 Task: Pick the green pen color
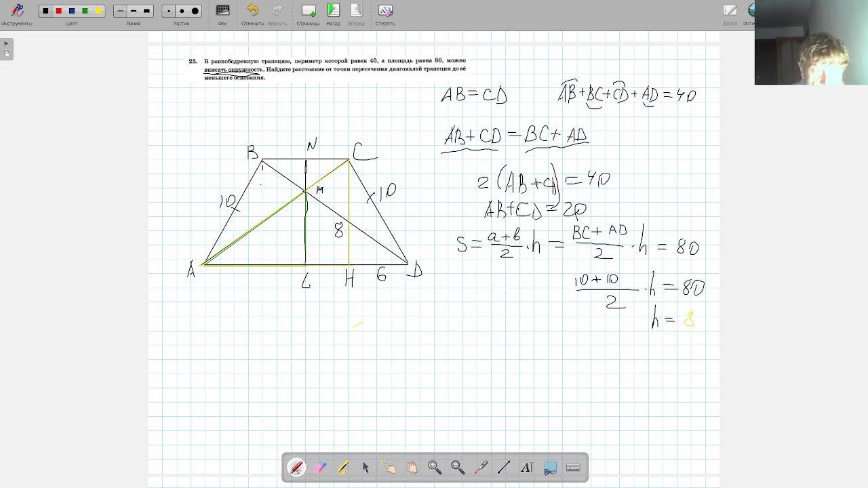(x=85, y=11)
